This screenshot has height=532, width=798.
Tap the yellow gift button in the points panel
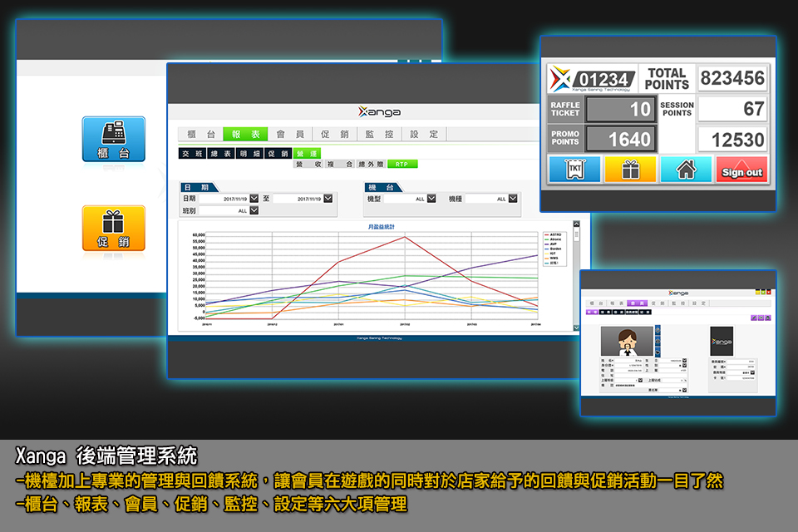(x=630, y=169)
